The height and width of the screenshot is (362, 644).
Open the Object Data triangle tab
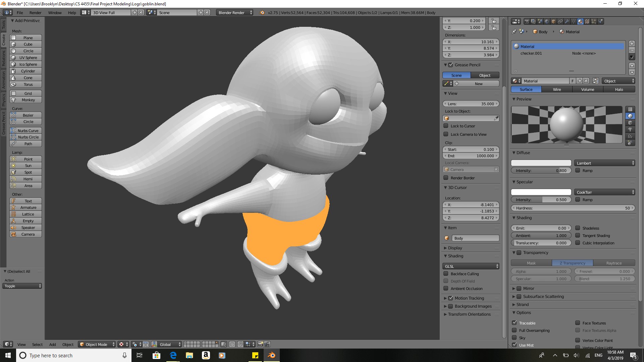[574, 21]
